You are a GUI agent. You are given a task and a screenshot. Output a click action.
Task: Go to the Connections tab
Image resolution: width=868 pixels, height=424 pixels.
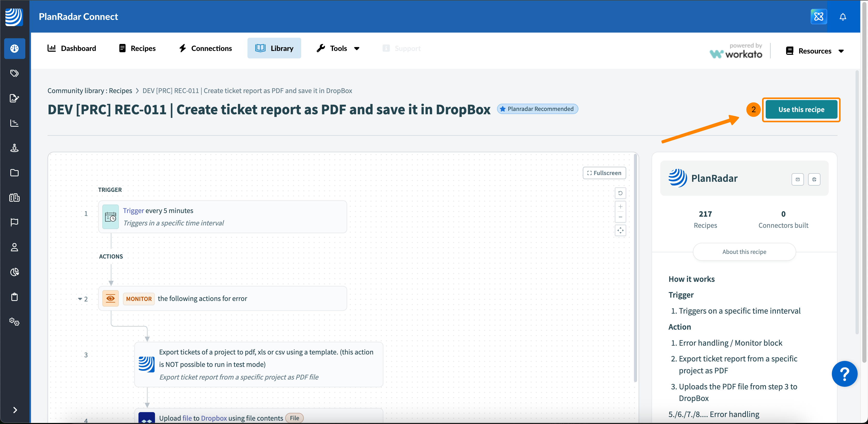(205, 48)
